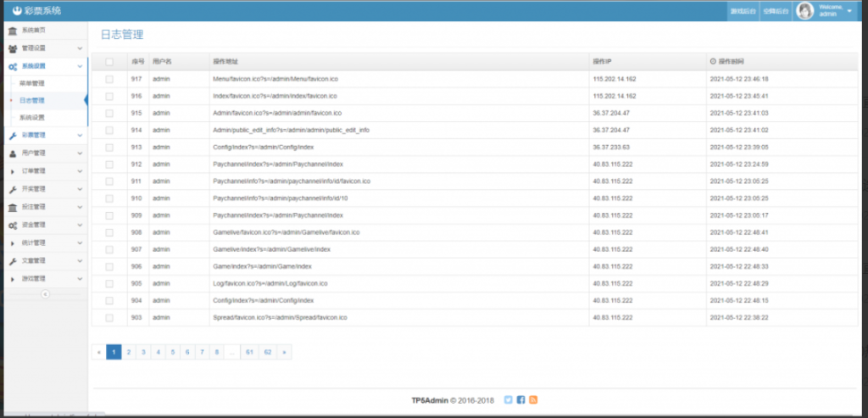Screen dimensions: 868x418
Task: Open the Twitter icon in the footer
Action: coord(509,399)
